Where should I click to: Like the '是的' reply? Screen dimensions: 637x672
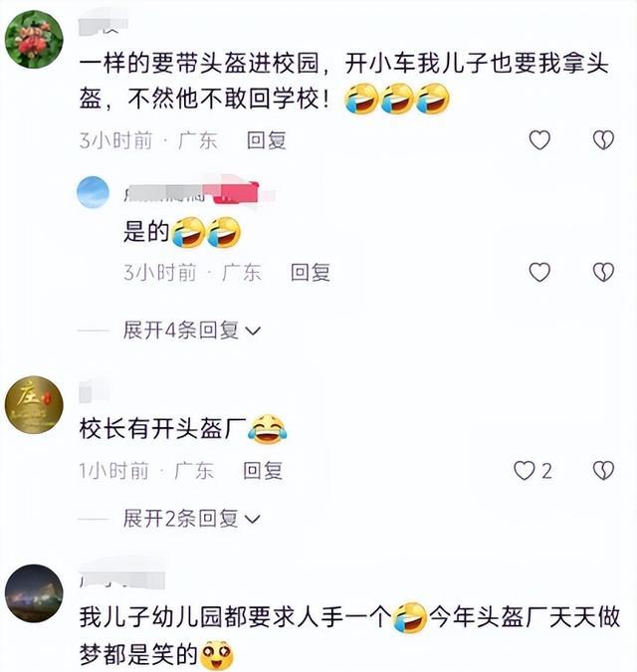coord(539,272)
